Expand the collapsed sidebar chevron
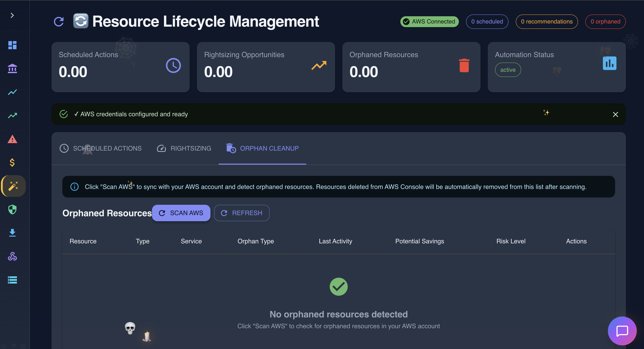 12,16
